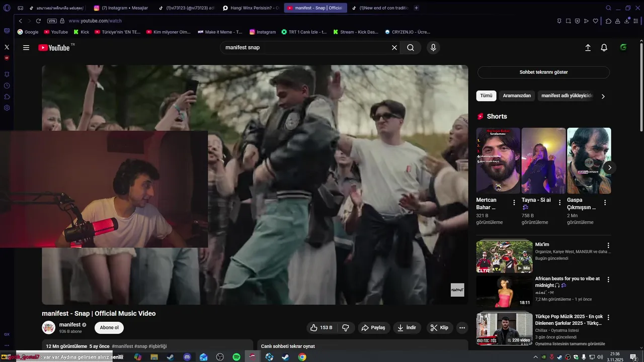Open Opera sidebar settings gear
Screen dimensions: 644x362
pyautogui.click(x=7, y=108)
